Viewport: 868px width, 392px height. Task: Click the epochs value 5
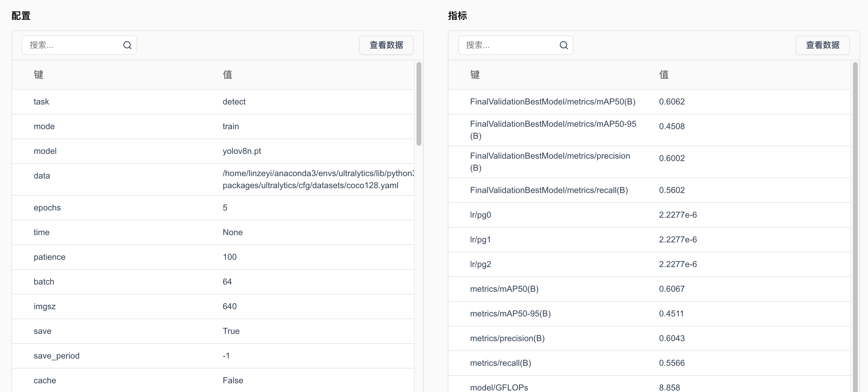coord(225,207)
